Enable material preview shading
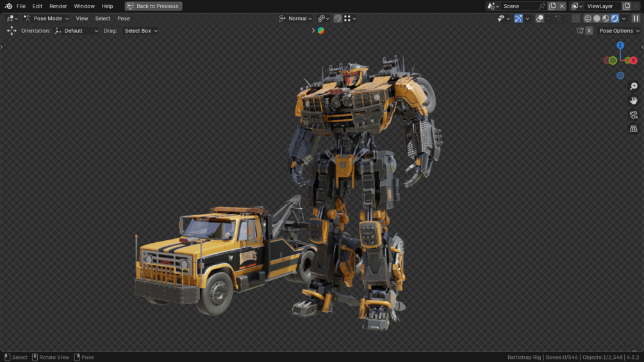 coord(606,19)
